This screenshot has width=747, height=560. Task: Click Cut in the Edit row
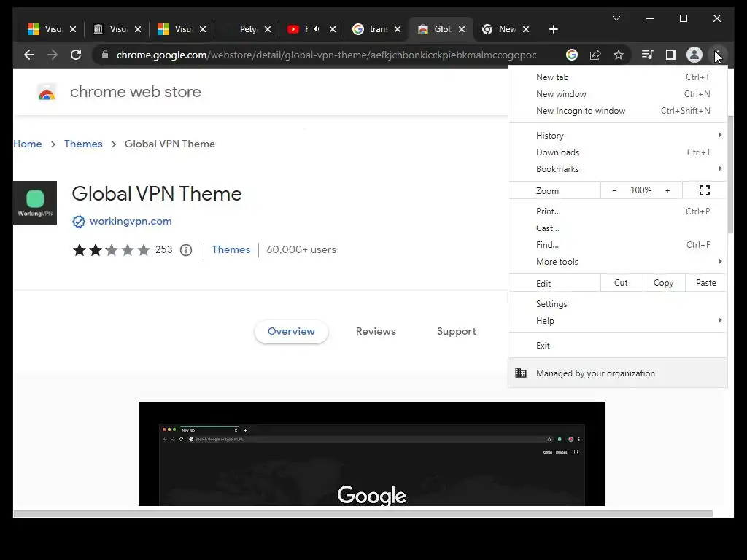(622, 283)
